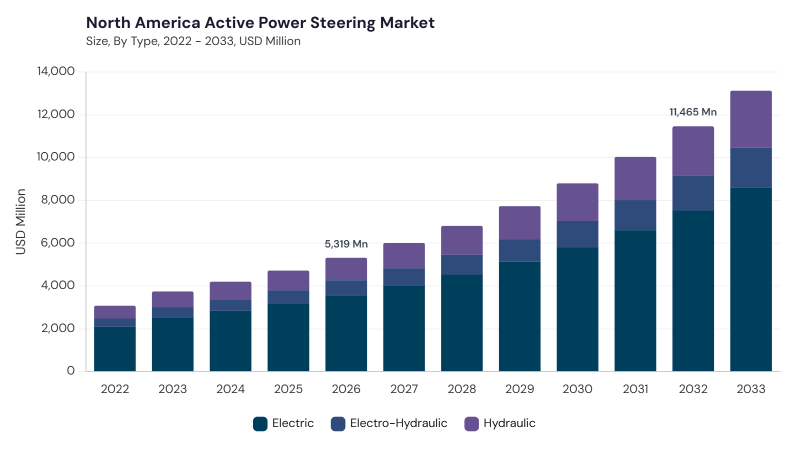Click the Electro-Hydraulic segment of the 2028 bar
The width and height of the screenshot is (800, 450).
(x=462, y=265)
